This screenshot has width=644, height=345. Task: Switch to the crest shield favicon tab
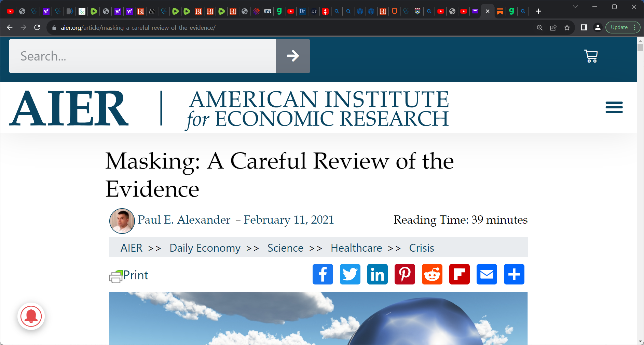point(417,11)
